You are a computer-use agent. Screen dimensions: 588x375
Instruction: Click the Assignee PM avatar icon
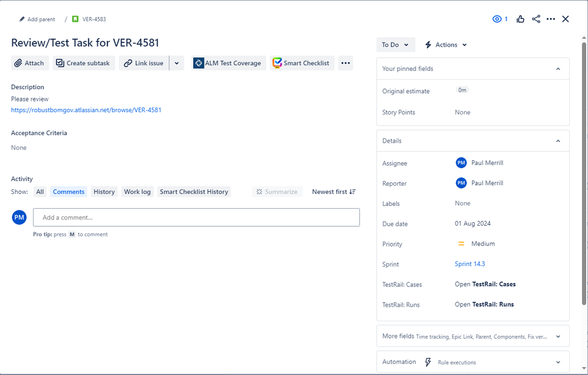pyautogui.click(x=461, y=163)
